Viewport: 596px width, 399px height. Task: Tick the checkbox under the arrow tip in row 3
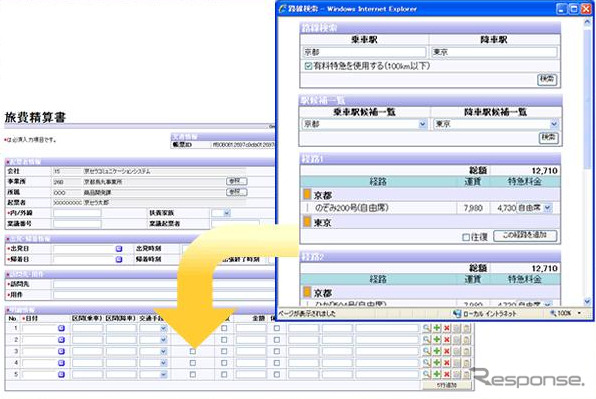coord(193,352)
